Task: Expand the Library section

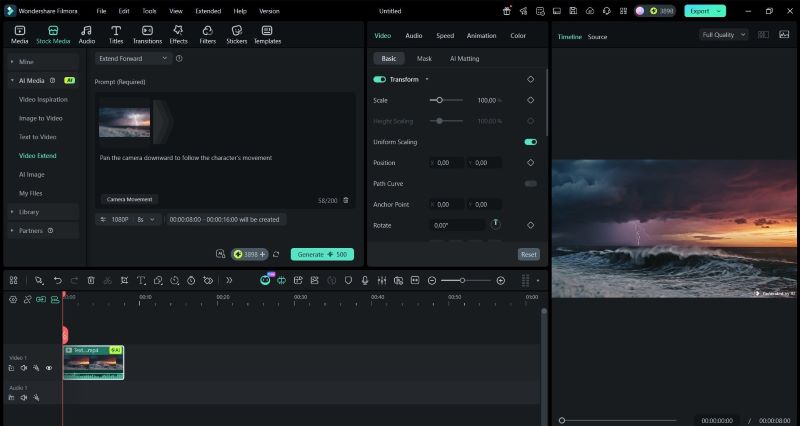Action: [x=43, y=212]
